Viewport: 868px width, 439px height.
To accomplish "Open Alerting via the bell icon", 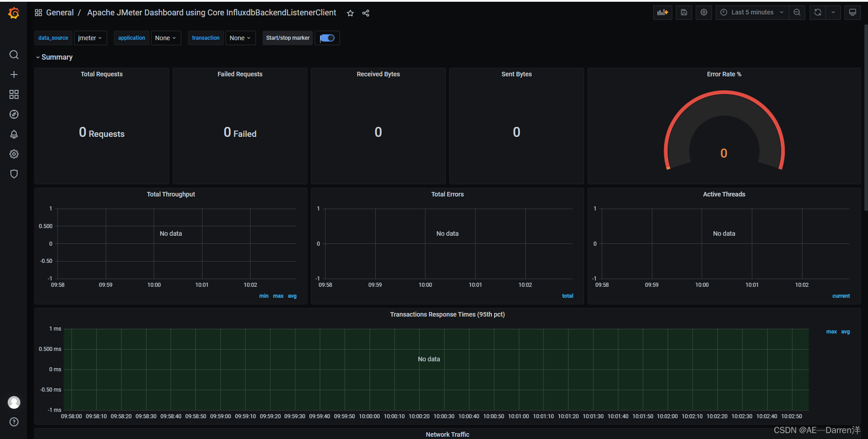I will (x=14, y=134).
